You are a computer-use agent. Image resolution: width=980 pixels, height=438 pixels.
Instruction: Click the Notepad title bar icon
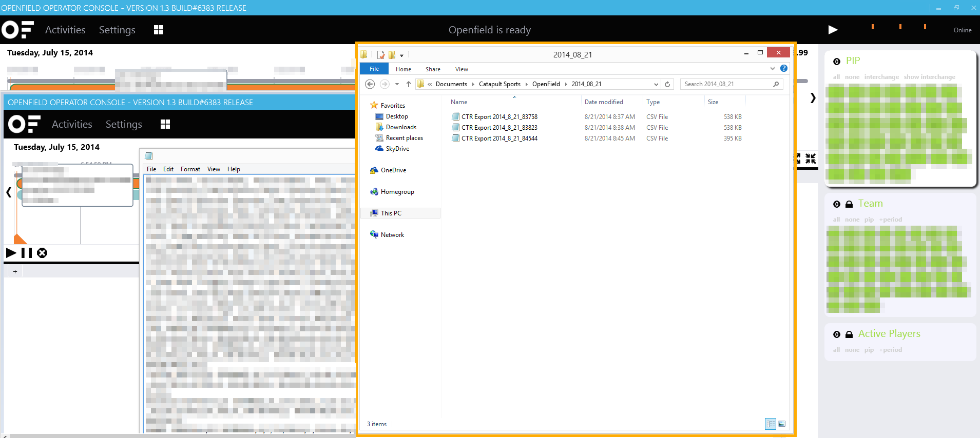click(x=149, y=156)
